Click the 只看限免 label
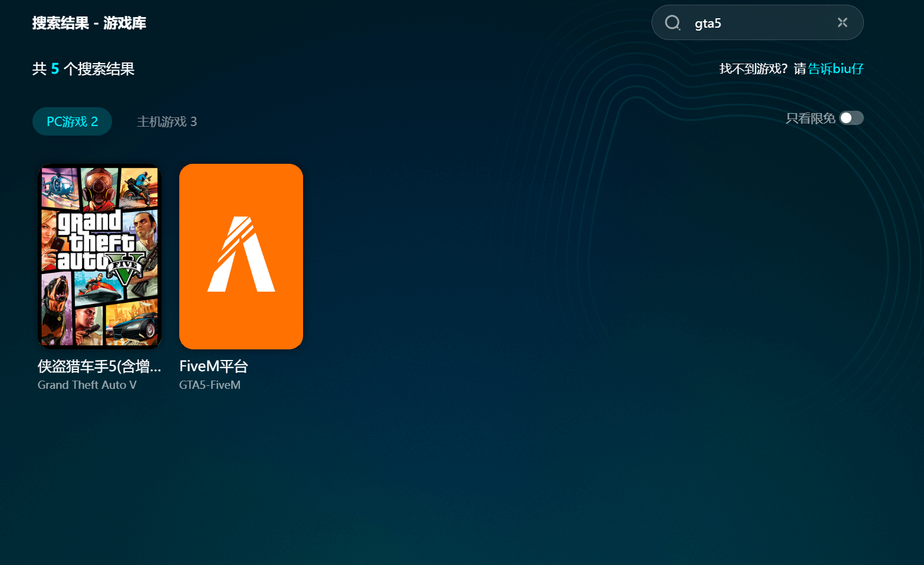 pos(810,118)
